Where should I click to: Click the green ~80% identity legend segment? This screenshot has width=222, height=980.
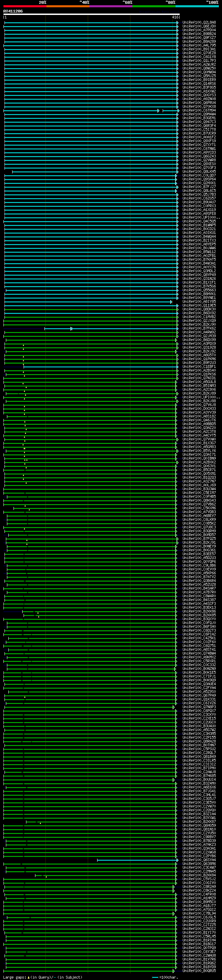tap(154, 6)
